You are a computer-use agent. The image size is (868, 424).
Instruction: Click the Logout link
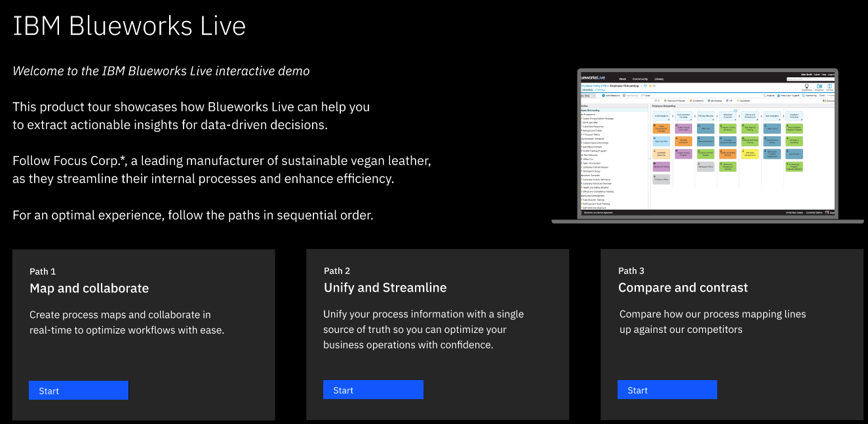click(831, 75)
